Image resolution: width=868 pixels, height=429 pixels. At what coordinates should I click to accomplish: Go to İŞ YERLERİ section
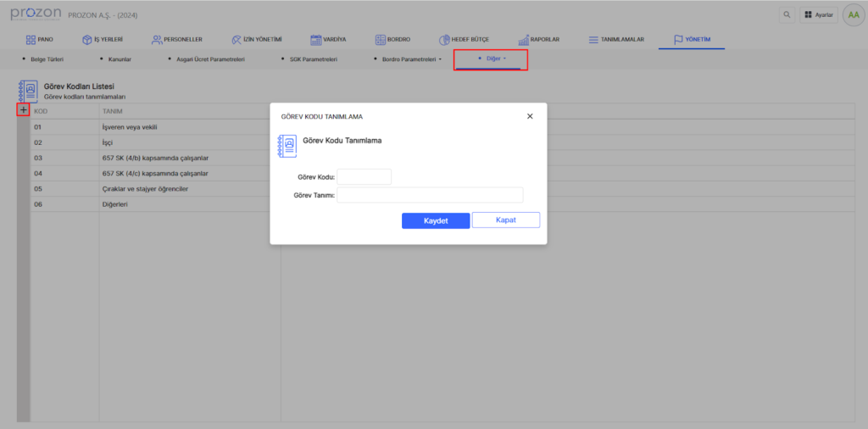(x=103, y=39)
